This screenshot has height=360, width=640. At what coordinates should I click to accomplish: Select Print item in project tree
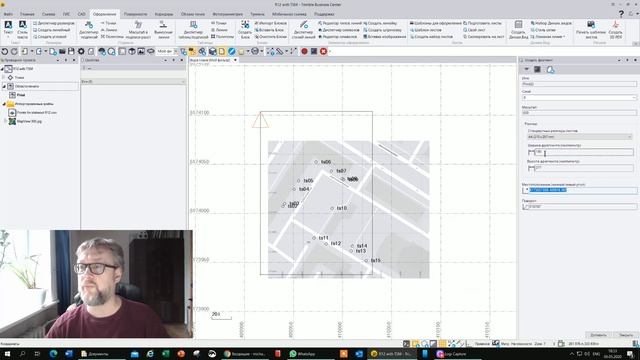coord(21,95)
